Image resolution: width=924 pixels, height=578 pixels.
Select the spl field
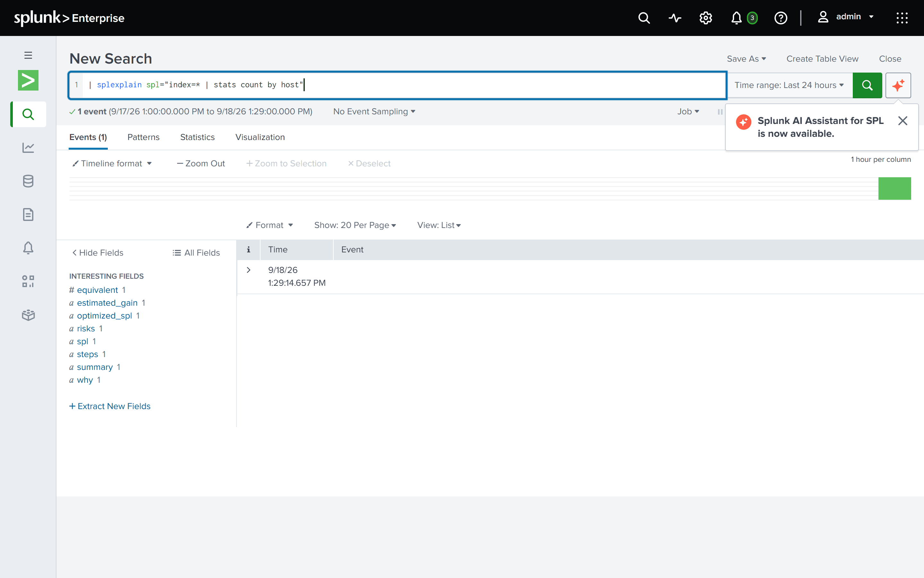pyautogui.click(x=82, y=341)
